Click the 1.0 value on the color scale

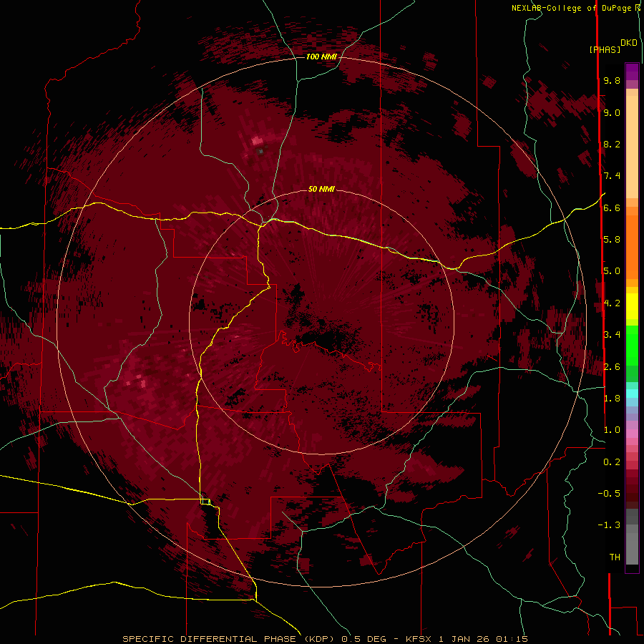(612, 430)
